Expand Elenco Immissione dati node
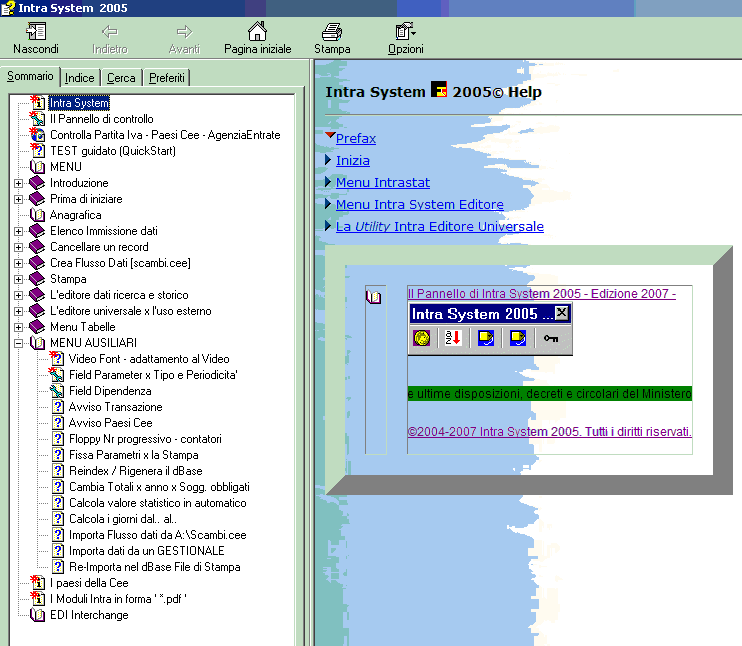 (18, 231)
